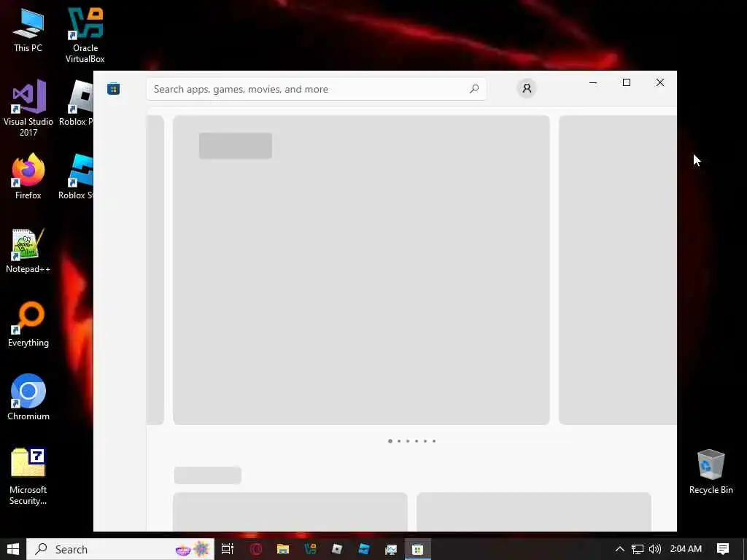Maximize the Microsoft Store window
Viewport: 747px width, 560px height.
627,82
